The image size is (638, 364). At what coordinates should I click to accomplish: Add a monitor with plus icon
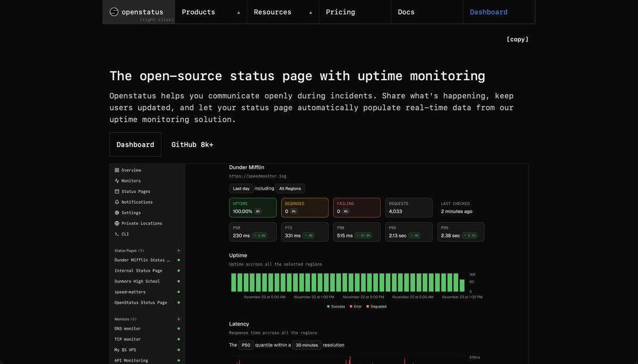point(179,319)
